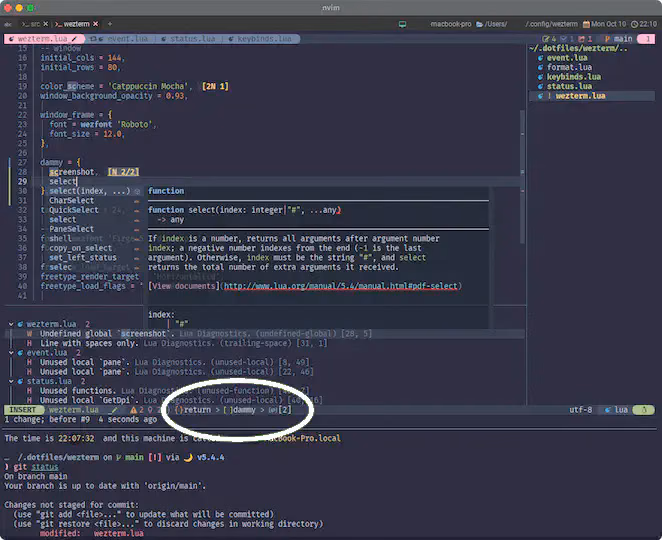Click the pink tab number 1 badge
The width and height of the screenshot is (662, 540).
646,39
